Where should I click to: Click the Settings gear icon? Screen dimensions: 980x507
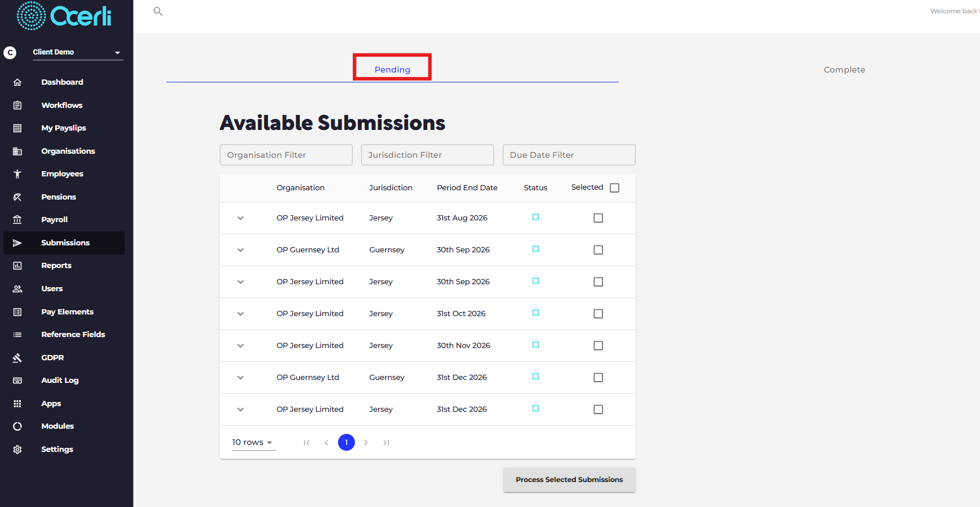pyautogui.click(x=17, y=450)
